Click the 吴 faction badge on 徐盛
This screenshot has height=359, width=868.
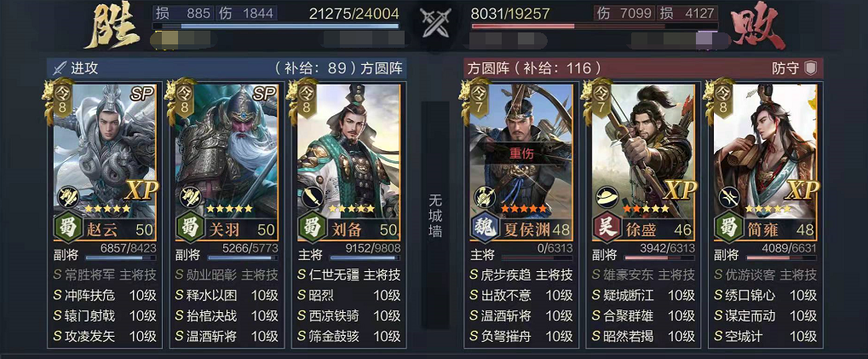(x=606, y=228)
